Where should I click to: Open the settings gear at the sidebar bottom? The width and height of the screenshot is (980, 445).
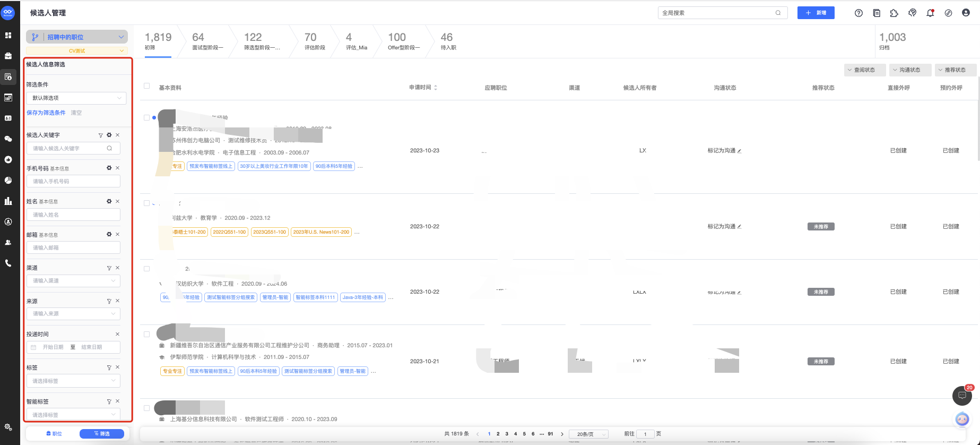(x=8, y=427)
